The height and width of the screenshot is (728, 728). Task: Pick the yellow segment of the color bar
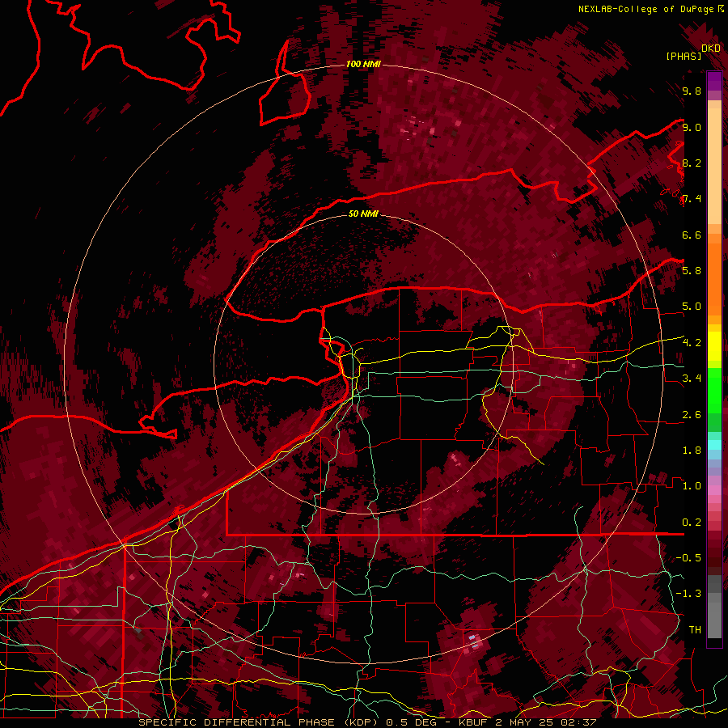click(x=714, y=346)
